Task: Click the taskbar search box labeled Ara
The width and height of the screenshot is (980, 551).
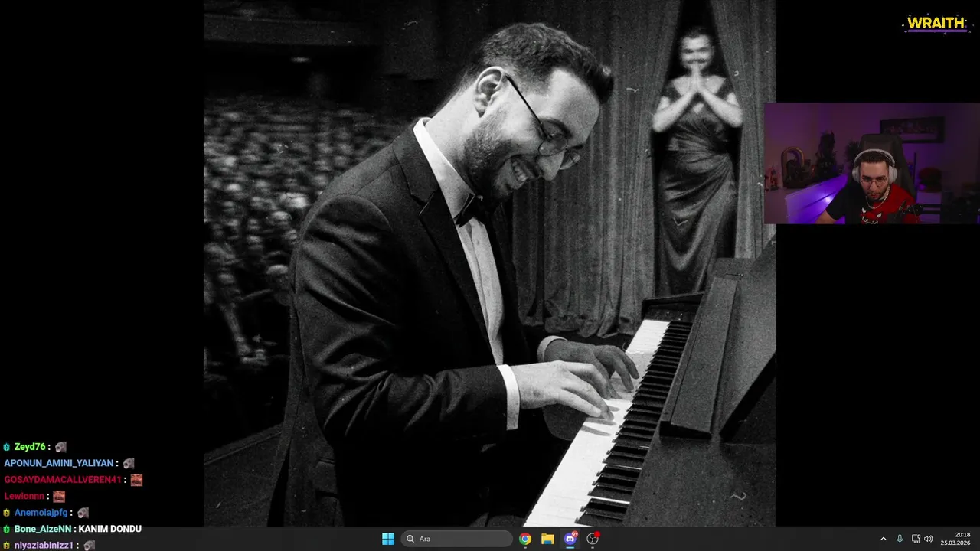Action: (x=458, y=539)
